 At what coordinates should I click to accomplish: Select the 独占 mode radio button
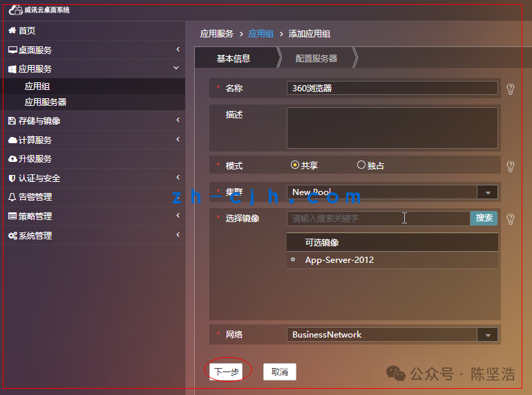[x=361, y=165]
